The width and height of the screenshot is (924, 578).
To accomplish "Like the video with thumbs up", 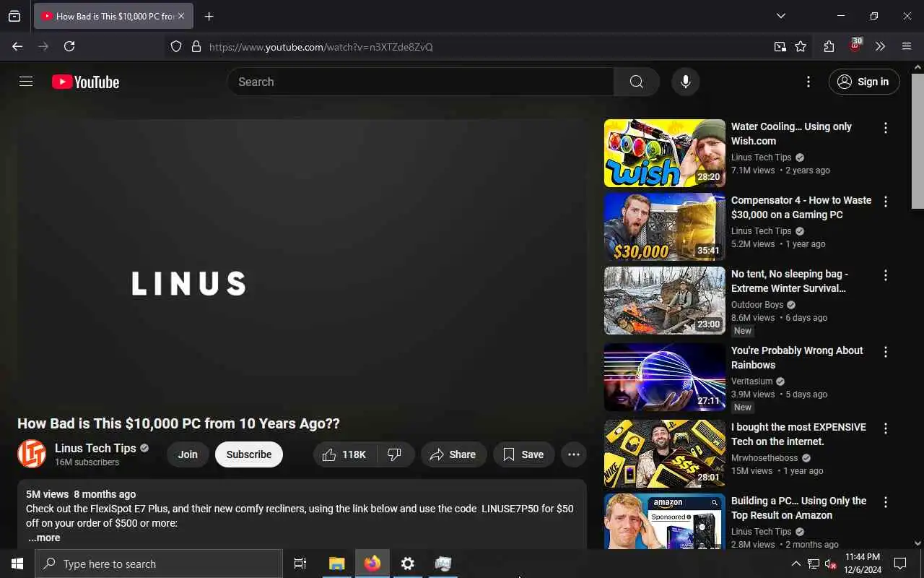I will tap(345, 454).
